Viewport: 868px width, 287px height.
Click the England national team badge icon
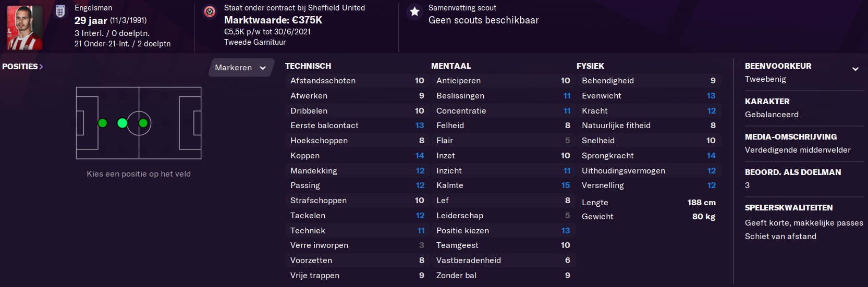(60, 11)
